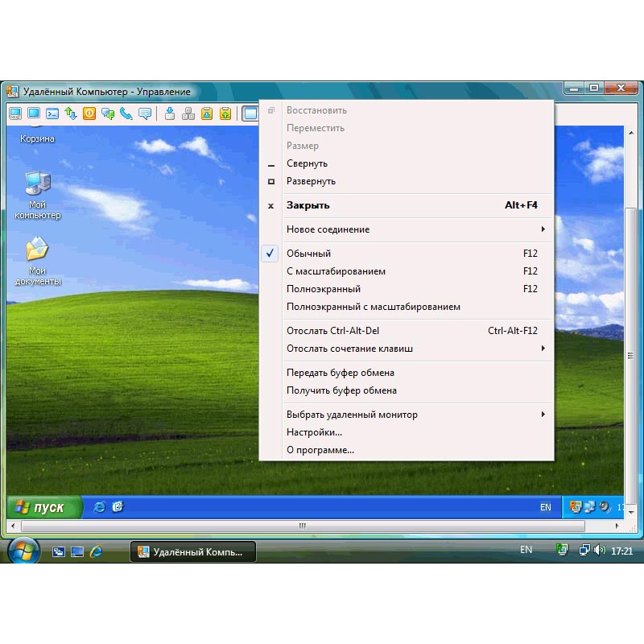Click the host taskbar clock 17:21
The width and height of the screenshot is (644, 644).
[621, 551]
